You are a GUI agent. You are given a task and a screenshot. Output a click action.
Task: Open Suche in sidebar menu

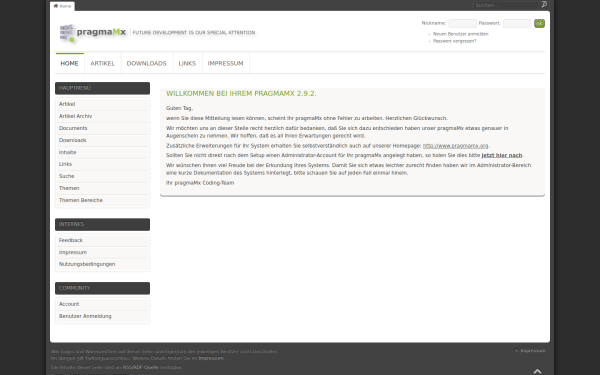(x=102, y=176)
